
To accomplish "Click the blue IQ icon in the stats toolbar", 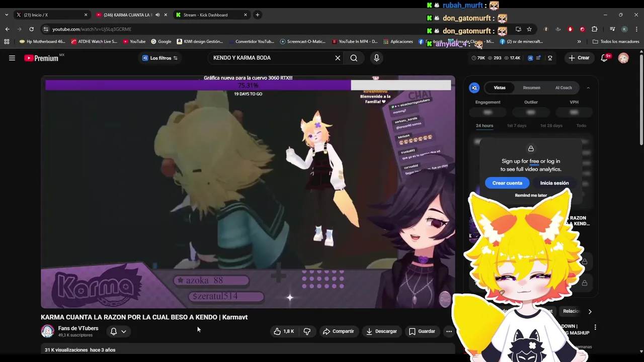I will pos(530,58).
